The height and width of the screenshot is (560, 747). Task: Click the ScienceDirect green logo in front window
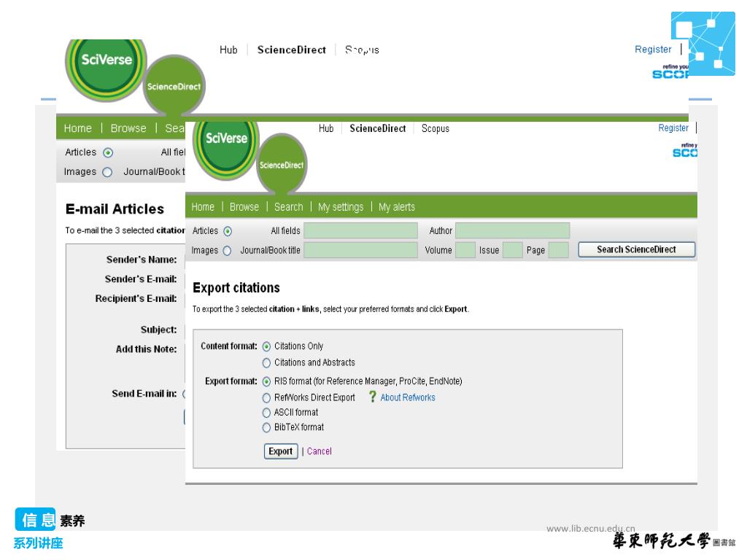[x=282, y=164]
